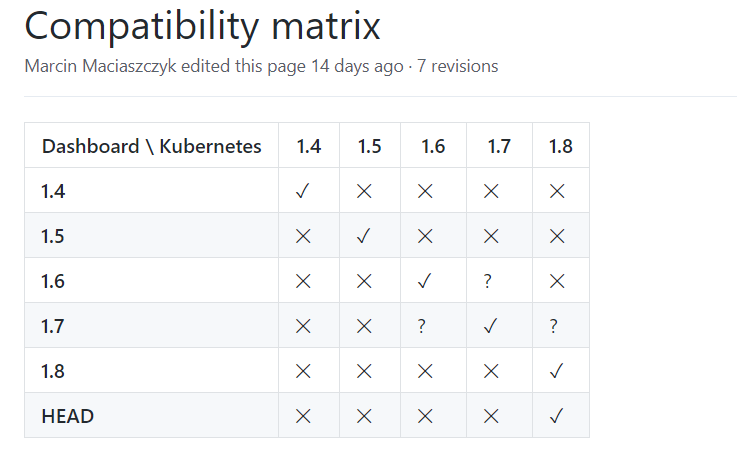Click the Compatibility matrix page title
This screenshot has height=460, width=737.
click(202, 26)
